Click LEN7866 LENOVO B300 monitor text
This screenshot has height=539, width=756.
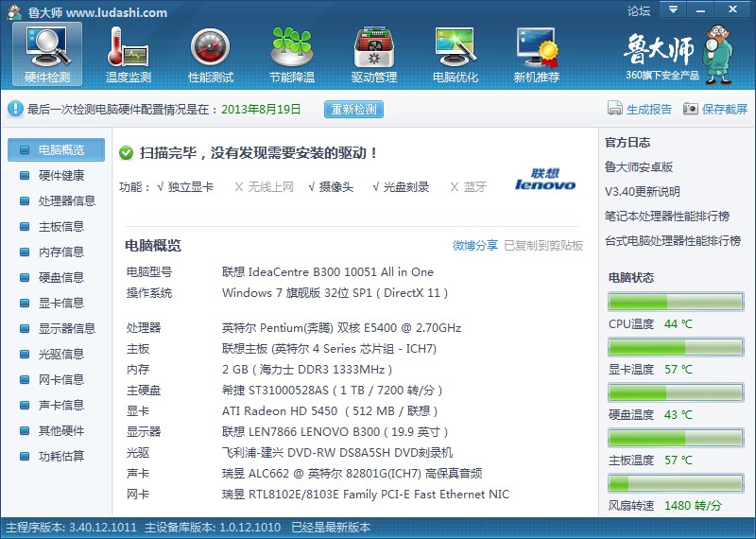tap(335, 432)
